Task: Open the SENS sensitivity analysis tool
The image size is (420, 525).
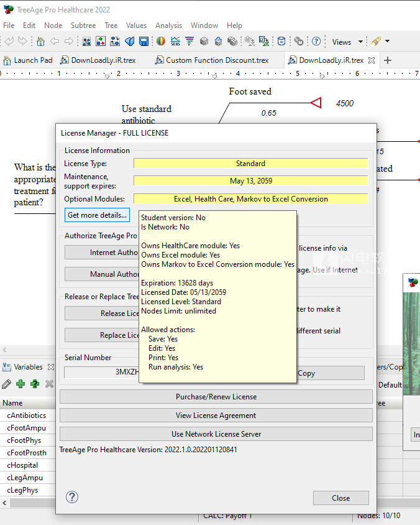Action: coord(175,42)
